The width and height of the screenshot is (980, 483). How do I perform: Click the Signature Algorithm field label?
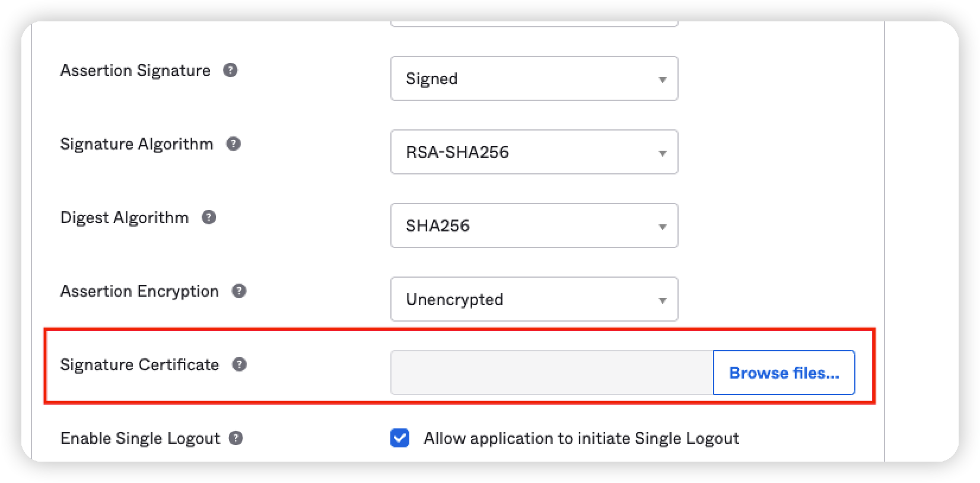click(136, 144)
